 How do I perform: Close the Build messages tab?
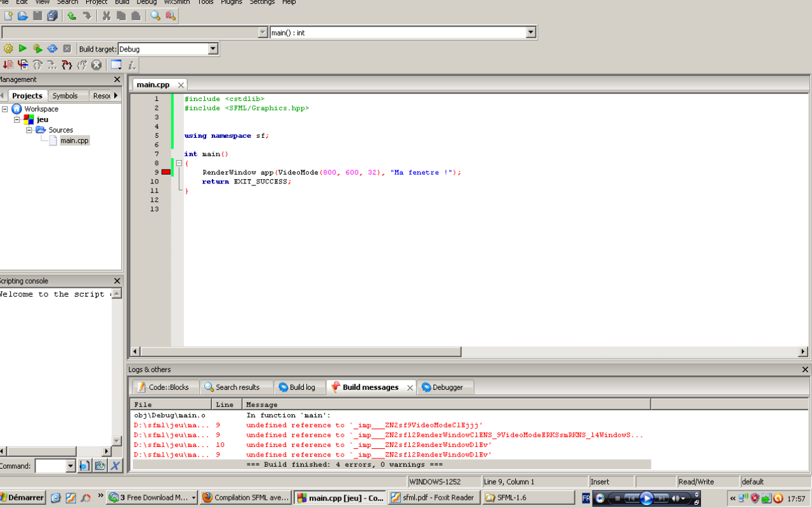coord(410,387)
